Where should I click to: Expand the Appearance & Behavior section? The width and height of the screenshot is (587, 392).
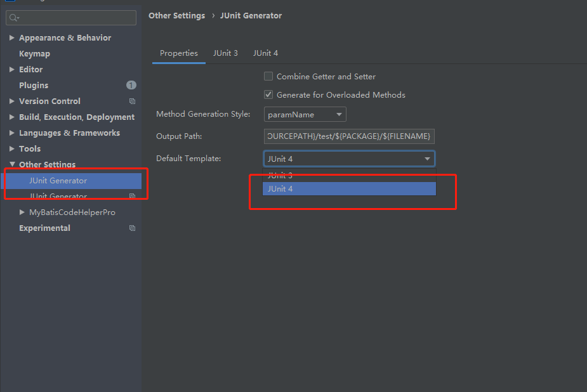pos(12,38)
